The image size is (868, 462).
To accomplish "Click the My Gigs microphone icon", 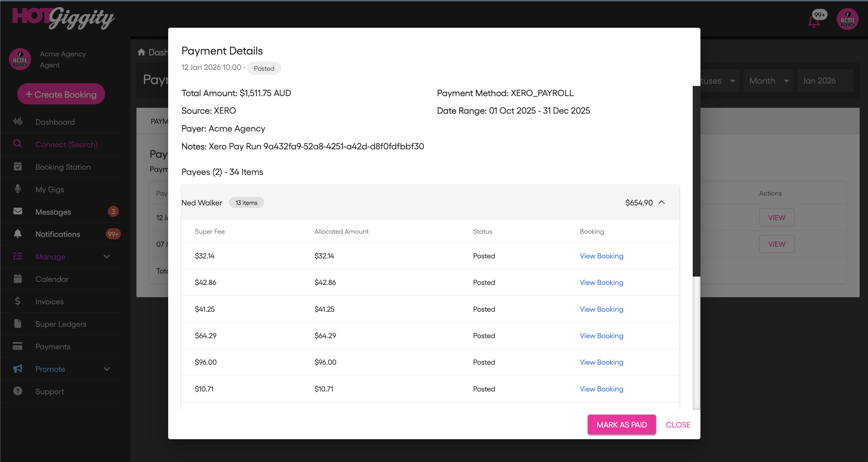I will [18, 189].
